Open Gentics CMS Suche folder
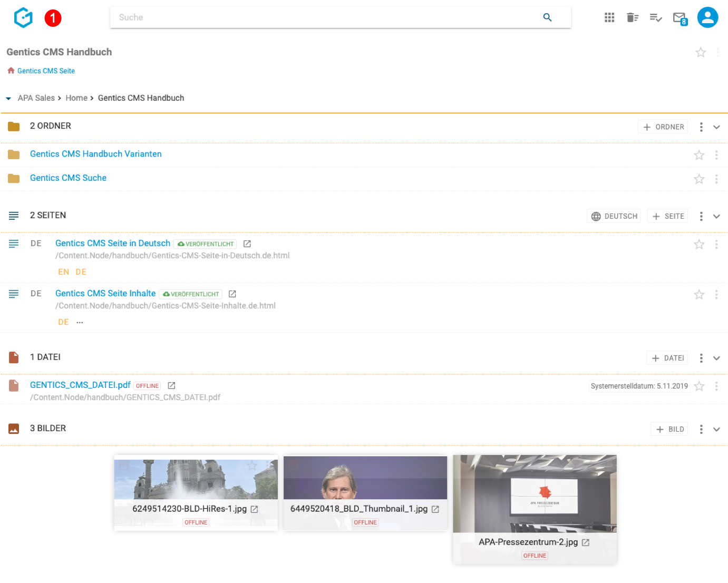728x583 pixels. coord(69,178)
